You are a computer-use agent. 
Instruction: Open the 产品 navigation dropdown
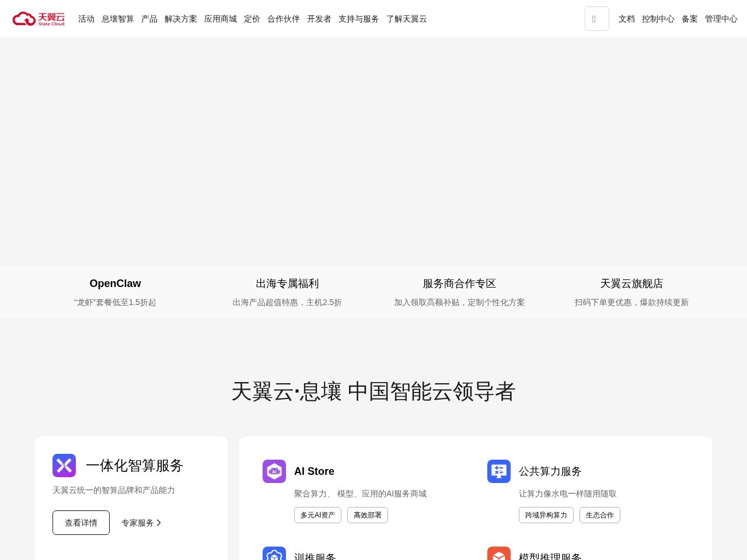pos(149,19)
